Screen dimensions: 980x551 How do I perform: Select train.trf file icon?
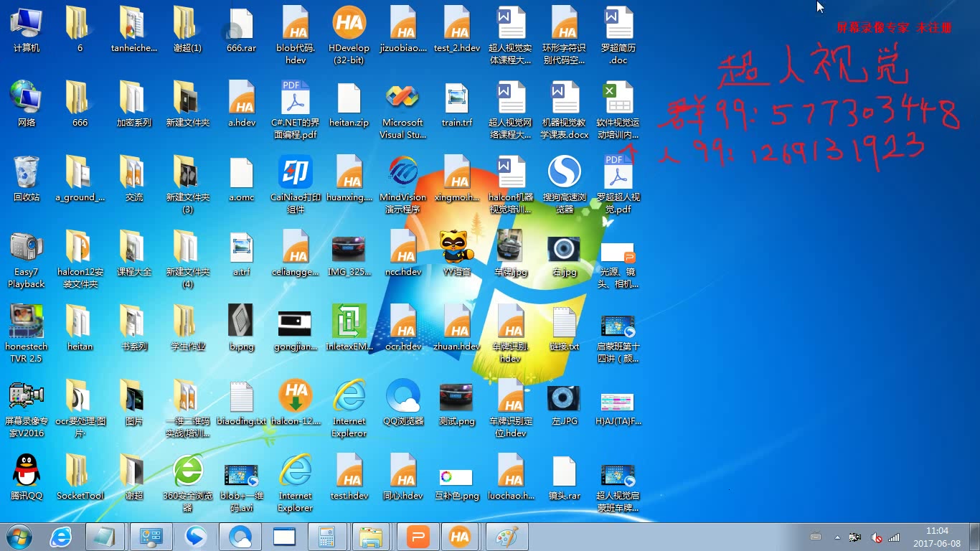(457, 104)
